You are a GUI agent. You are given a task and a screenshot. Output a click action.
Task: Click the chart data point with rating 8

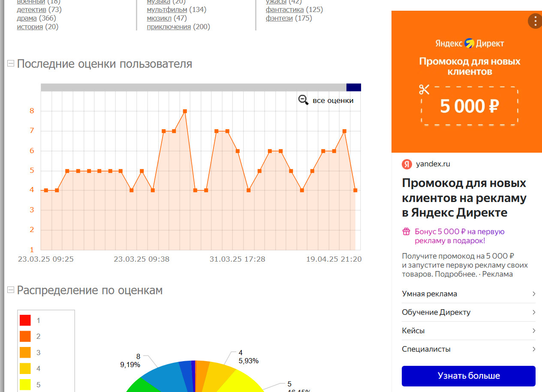(x=185, y=111)
